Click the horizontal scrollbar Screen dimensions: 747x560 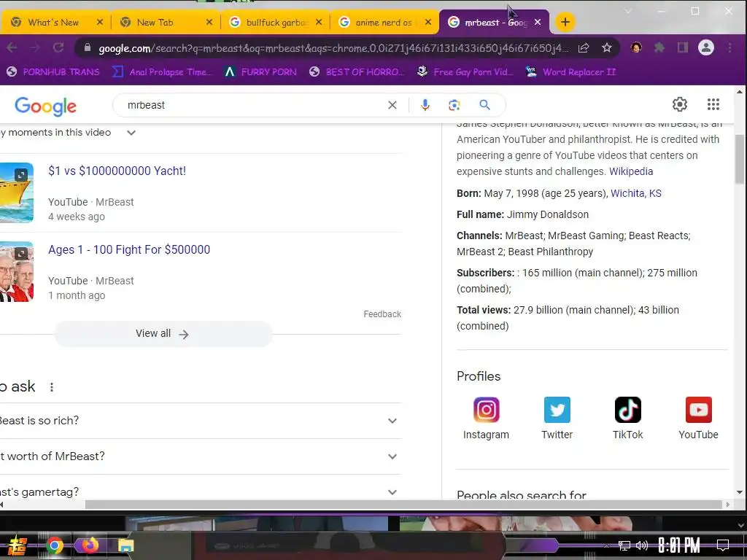(x=404, y=505)
